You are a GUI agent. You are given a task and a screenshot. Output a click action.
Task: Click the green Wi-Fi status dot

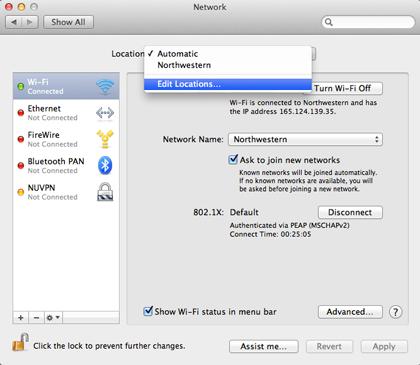[x=21, y=86]
